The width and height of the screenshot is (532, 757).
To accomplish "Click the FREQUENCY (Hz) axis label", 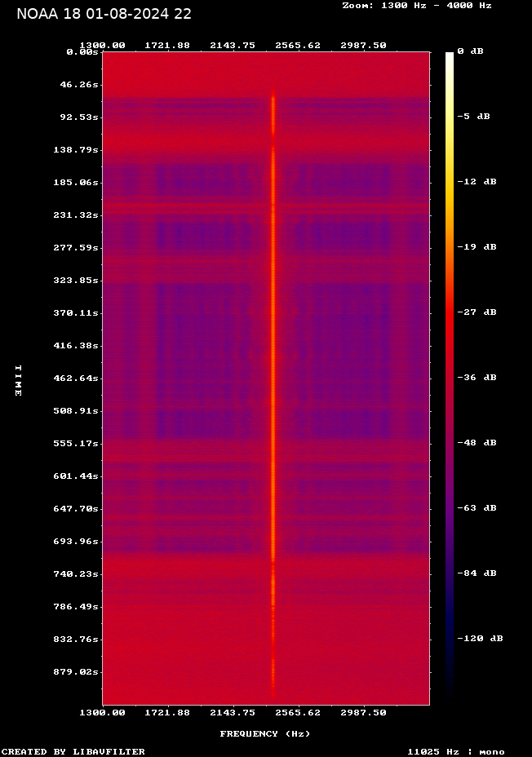I will pos(265,733).
